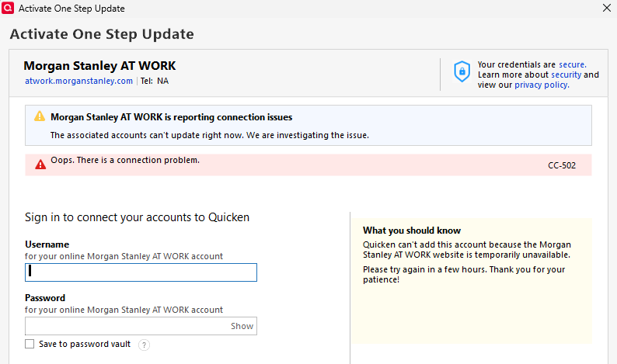Click 'Oops. There is a connection problem.' message

tap(125, 160)
